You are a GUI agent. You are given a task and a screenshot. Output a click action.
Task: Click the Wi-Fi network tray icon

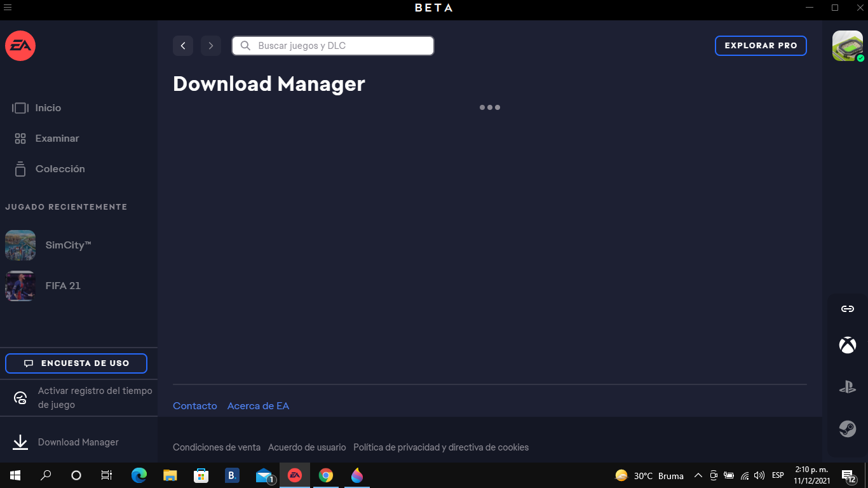point(745,475)
